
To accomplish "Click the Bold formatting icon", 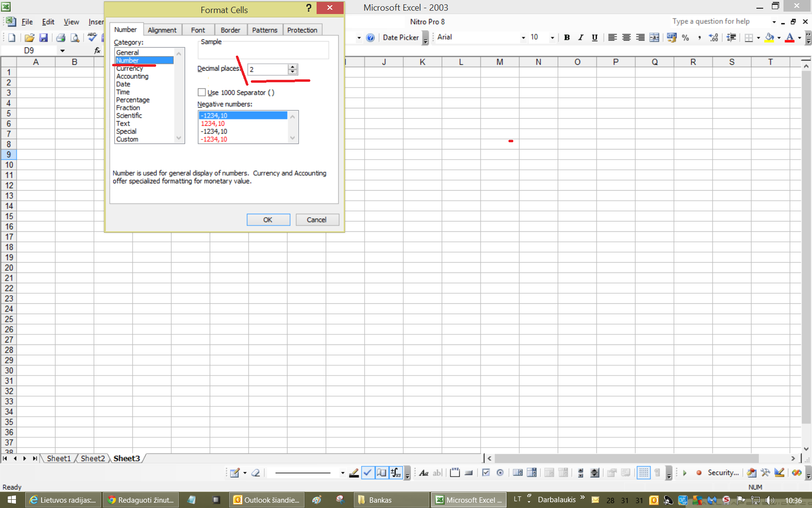I will tap(567, 38).
